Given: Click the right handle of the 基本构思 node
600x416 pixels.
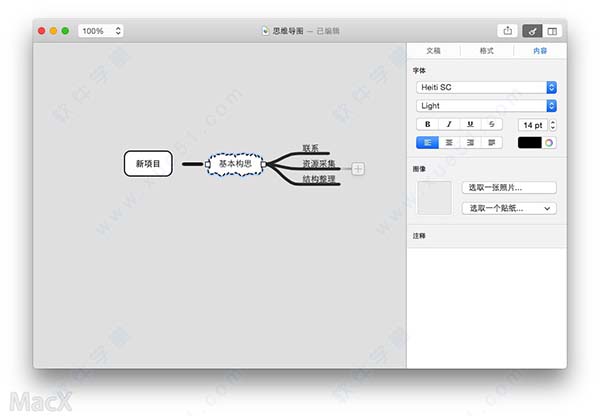Looking at the screenshot, I should click(x=263, y=164).
